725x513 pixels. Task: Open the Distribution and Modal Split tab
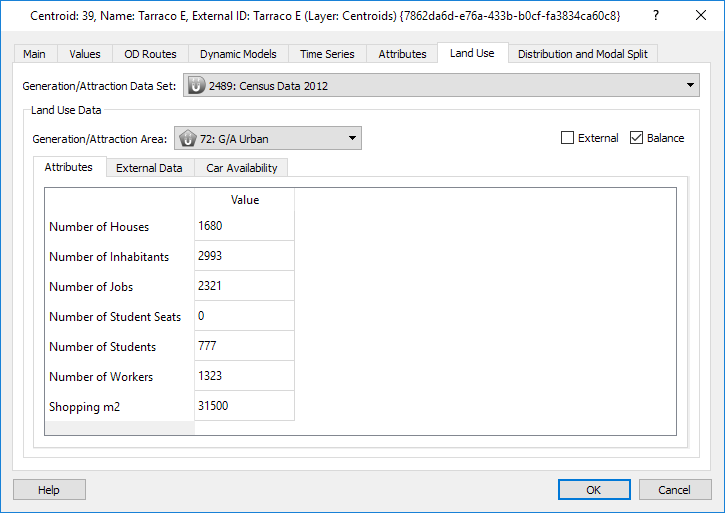(583, 54)
